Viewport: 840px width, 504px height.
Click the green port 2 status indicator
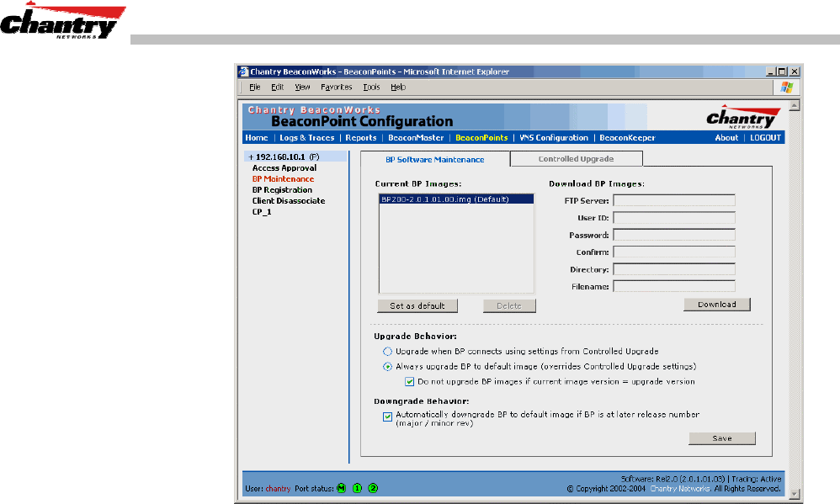(373, 488)
